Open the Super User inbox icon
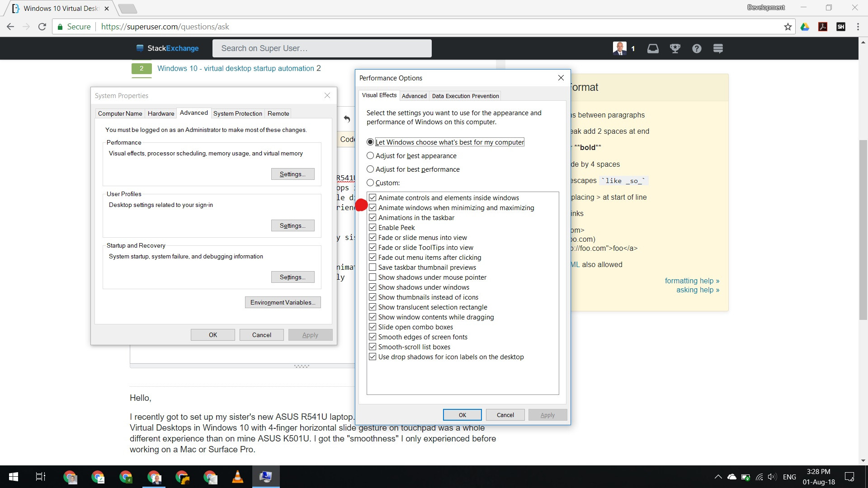 (x=653, y=48)
